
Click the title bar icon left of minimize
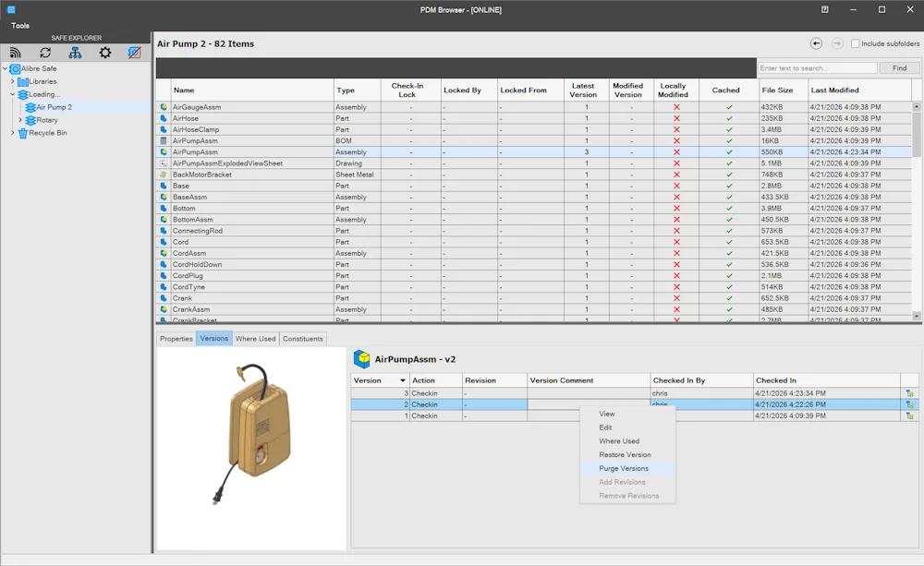825,9
